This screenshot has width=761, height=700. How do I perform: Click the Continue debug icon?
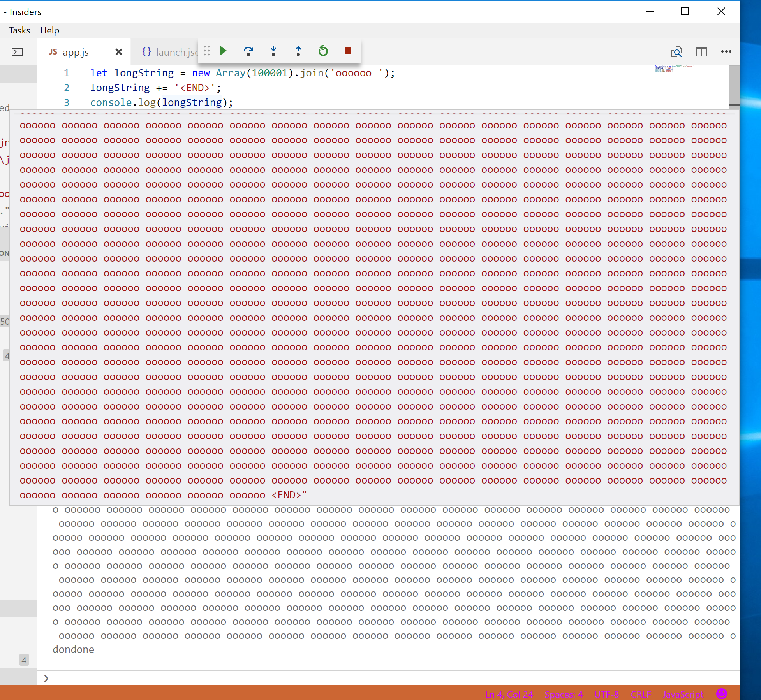(x=223, y=51)
